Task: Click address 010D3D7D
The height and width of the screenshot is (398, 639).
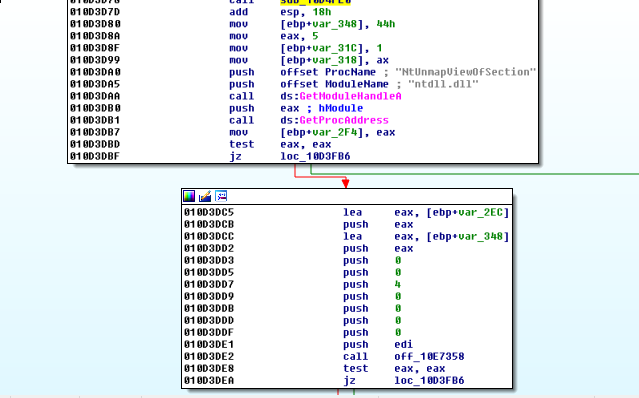Action: tap(95, 12)
